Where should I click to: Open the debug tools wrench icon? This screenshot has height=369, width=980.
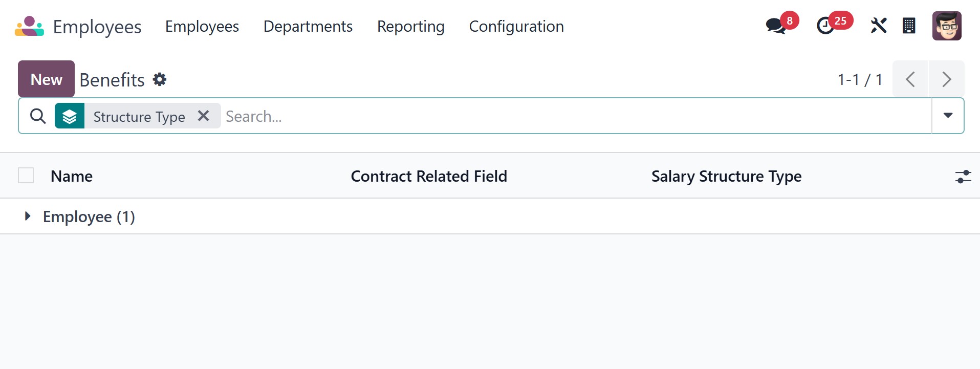point(878,26)
